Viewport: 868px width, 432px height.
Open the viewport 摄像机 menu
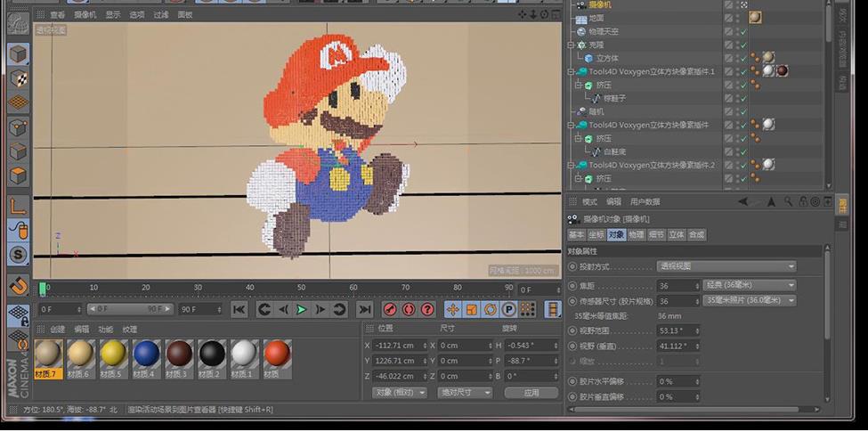(85, 15)
